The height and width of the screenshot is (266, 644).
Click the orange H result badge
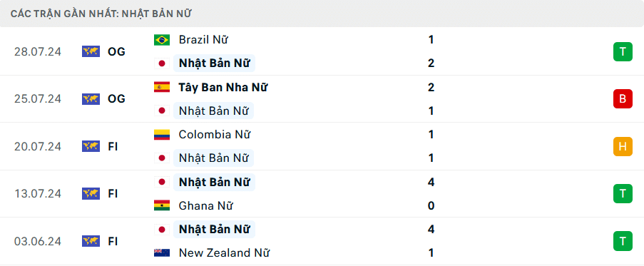pos(623,146)
